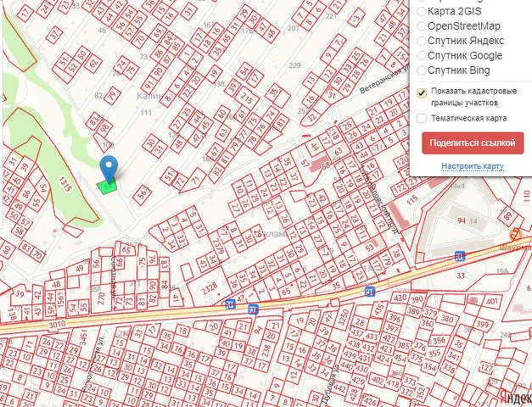532x407 pixels.
Task: Click parcel label 3451
Action: point(83,337)
